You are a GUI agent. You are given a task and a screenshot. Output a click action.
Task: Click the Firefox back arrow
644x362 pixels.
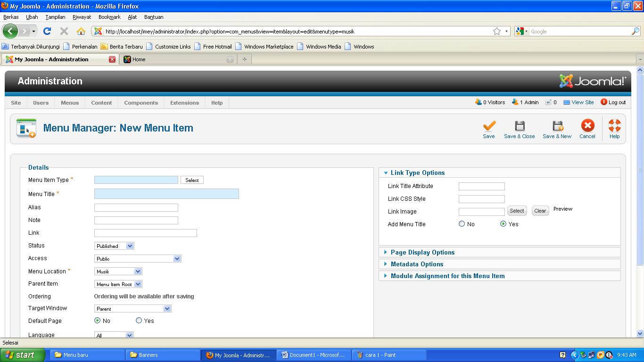[x=10, y=31]
